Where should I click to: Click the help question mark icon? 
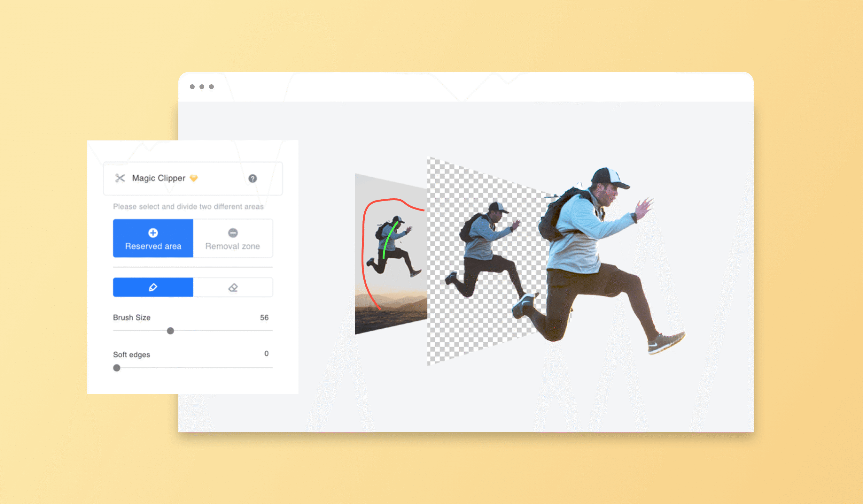(253, 178)
